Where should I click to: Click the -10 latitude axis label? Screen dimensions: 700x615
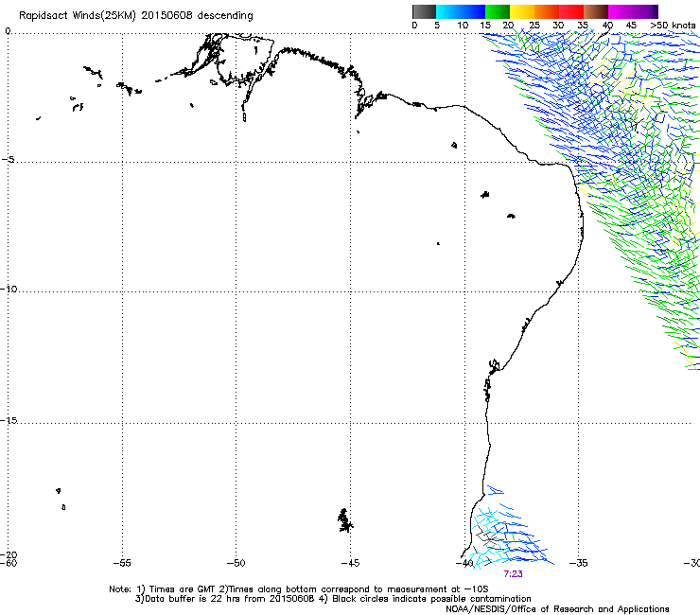click(9, 289)
